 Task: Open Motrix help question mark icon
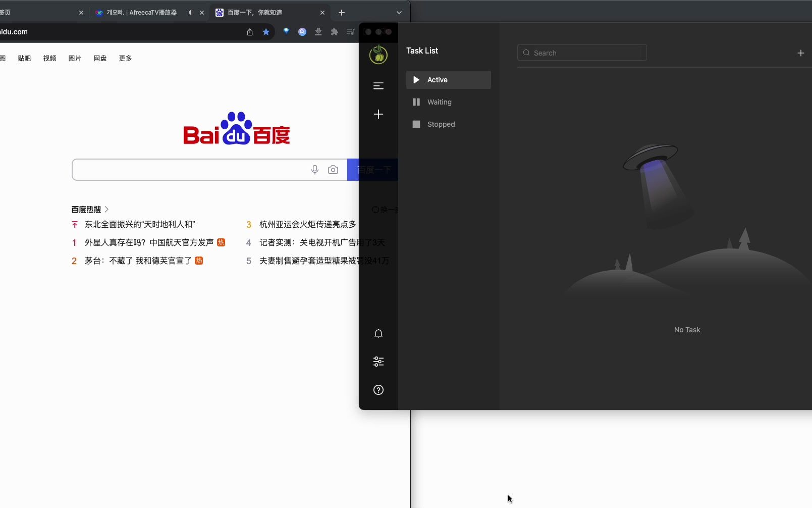[378, 390]
